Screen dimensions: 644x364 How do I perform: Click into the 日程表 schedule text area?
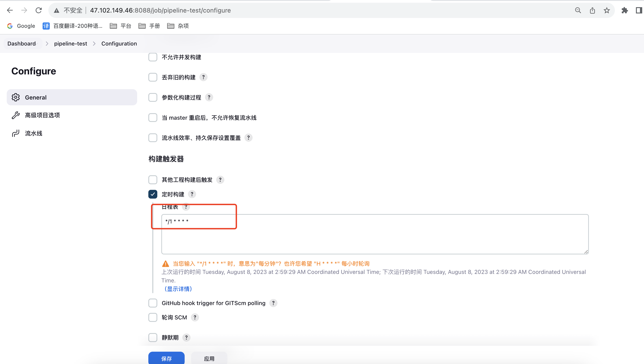pos(375,234)
